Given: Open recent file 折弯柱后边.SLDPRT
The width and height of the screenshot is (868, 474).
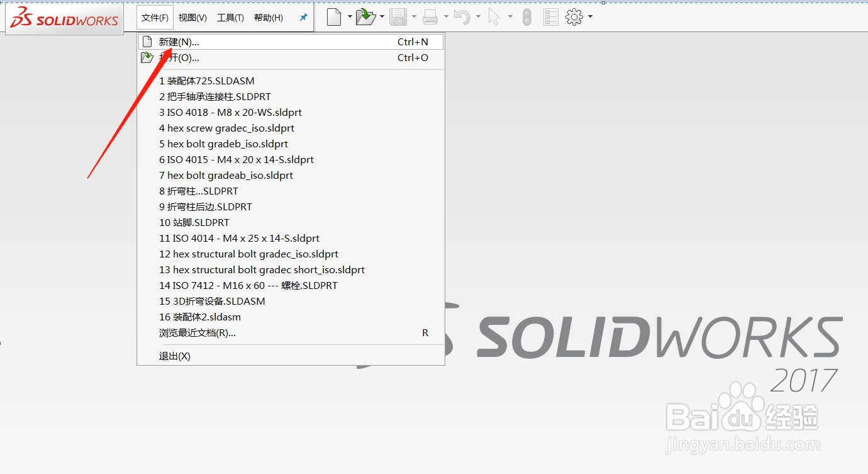Looking at the screenshot, I should [291, 207].
